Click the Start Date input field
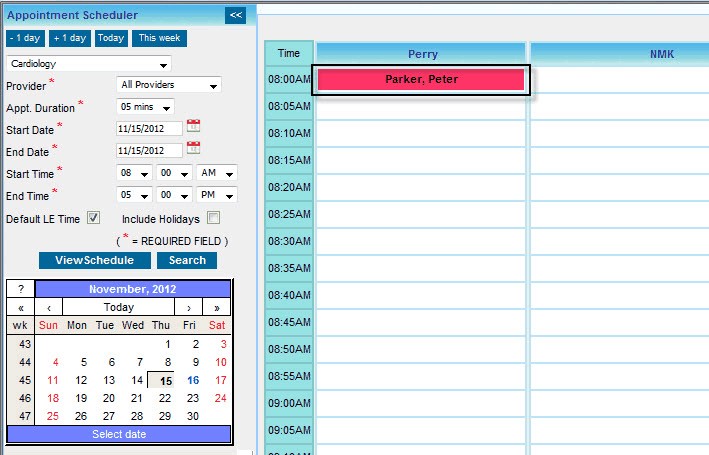 pos(149,128)
